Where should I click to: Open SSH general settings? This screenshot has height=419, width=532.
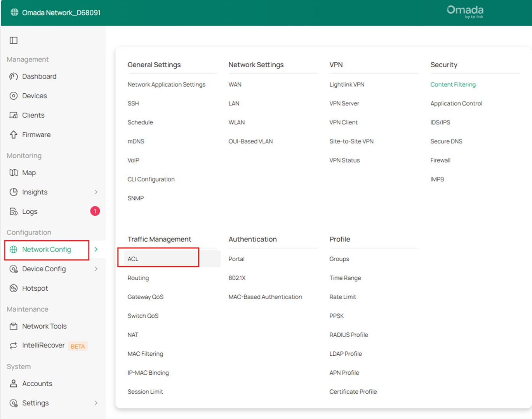click(x=133, y=103)
